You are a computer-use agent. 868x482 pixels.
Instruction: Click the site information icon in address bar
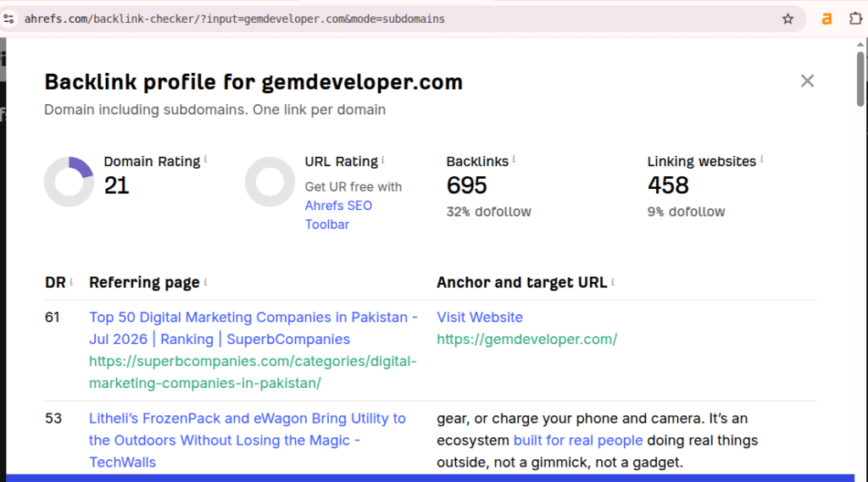(x=8, y=19)
